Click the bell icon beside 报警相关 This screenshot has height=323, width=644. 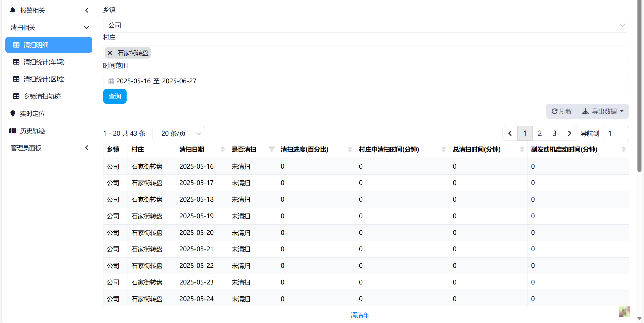tap(13, 10)
